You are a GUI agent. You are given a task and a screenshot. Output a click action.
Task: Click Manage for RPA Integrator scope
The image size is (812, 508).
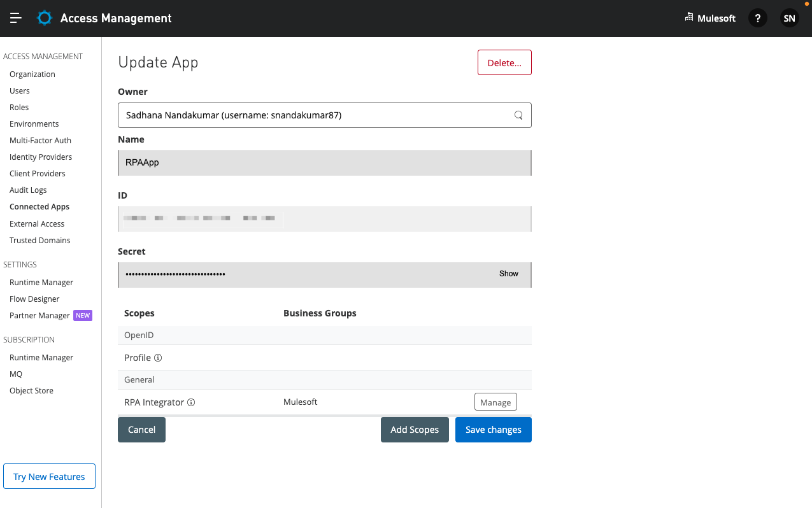click(495, 402)
